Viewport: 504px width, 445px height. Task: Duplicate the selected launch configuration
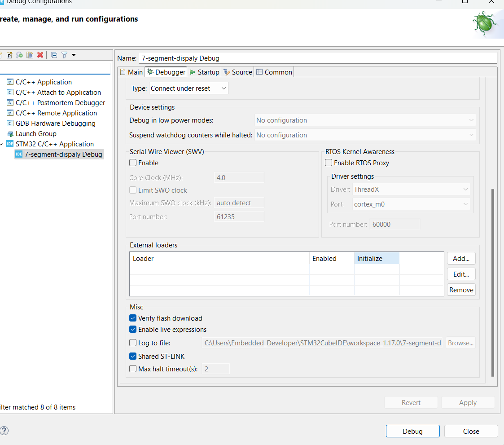coord(30,55)
